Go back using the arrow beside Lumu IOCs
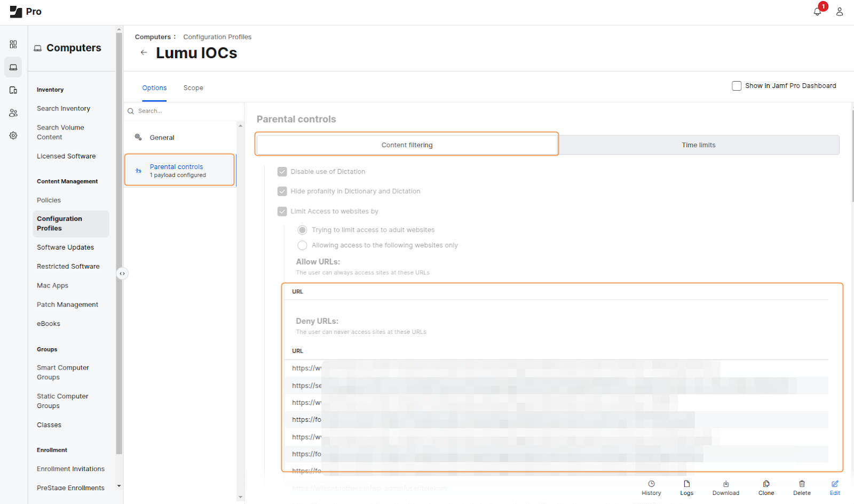Screen dimensions: 854x504 [144, 53]
